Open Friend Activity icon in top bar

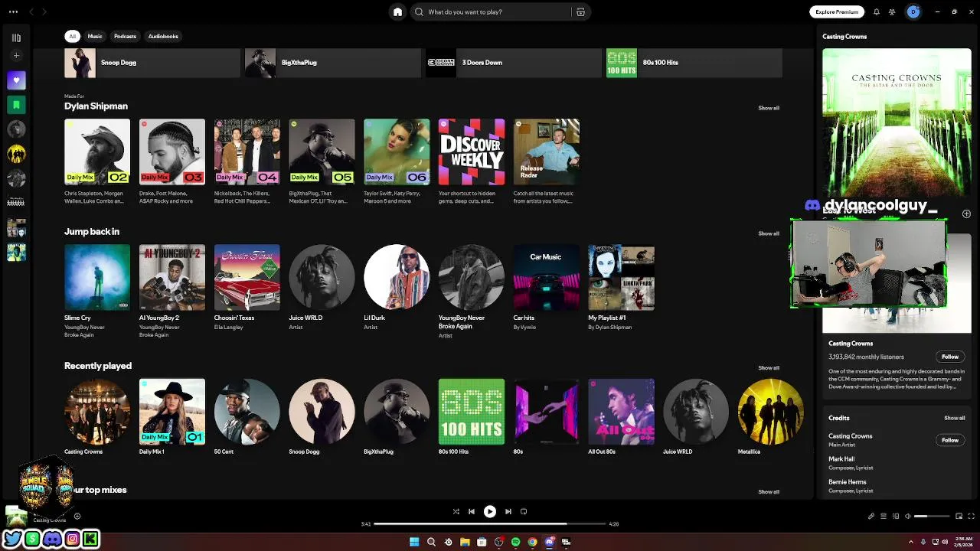point(892,11)
